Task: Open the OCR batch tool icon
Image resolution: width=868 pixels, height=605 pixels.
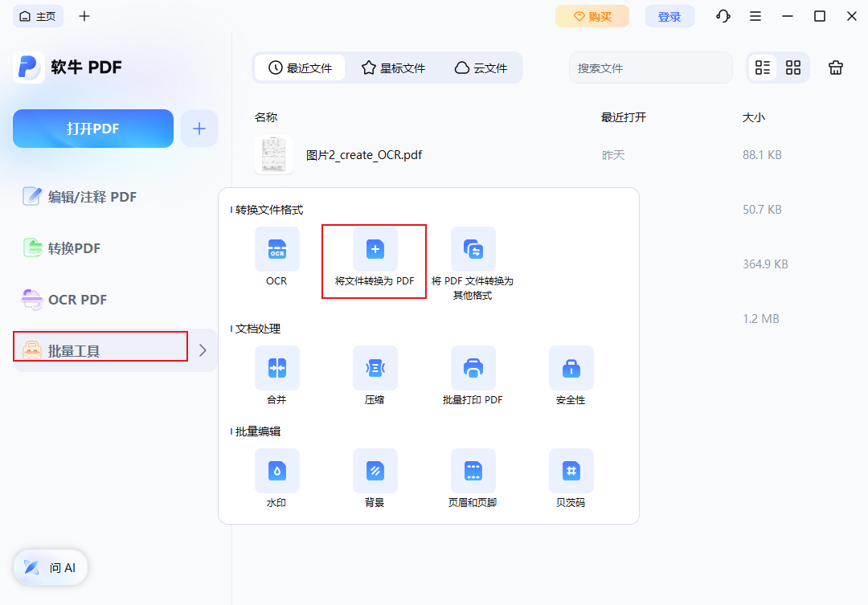Action: click(276, 249)
